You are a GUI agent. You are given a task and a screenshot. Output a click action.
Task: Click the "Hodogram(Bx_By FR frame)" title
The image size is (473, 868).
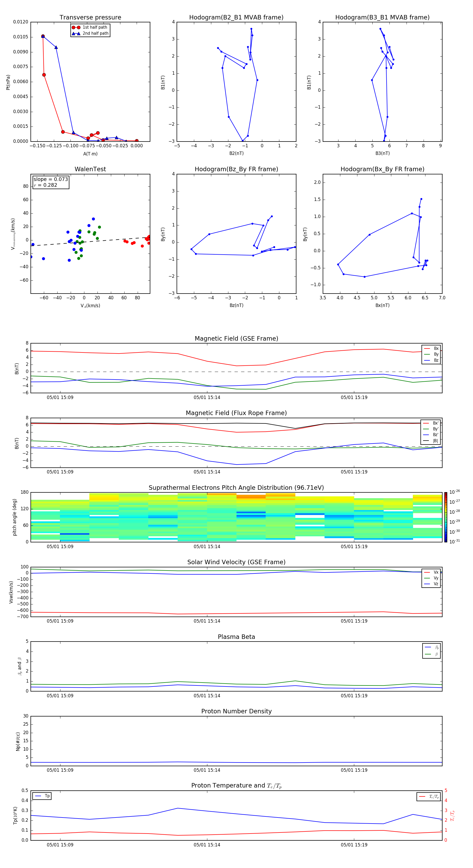click(382, 169)
